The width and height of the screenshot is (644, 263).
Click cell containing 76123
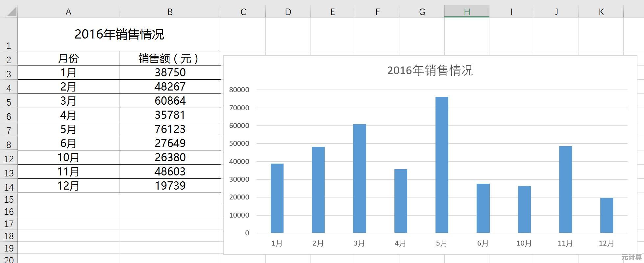170,129
